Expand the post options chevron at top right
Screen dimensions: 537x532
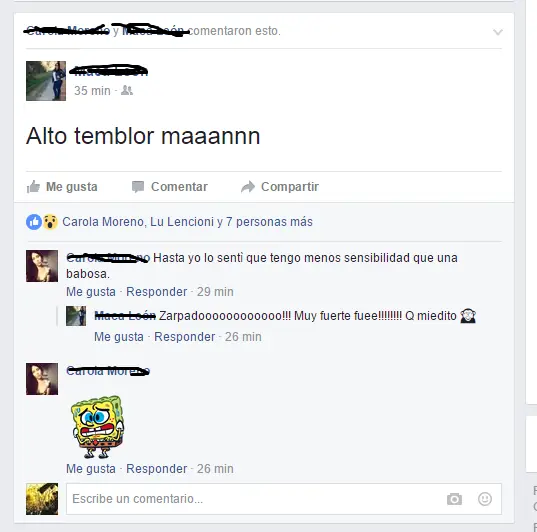click(x=498, y=32)
